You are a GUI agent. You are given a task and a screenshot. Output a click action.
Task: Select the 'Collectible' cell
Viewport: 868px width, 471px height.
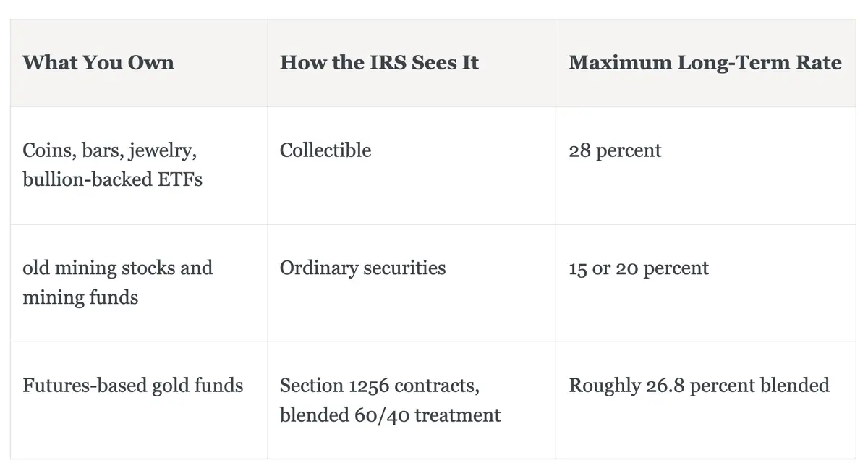[x=412, y=166]
